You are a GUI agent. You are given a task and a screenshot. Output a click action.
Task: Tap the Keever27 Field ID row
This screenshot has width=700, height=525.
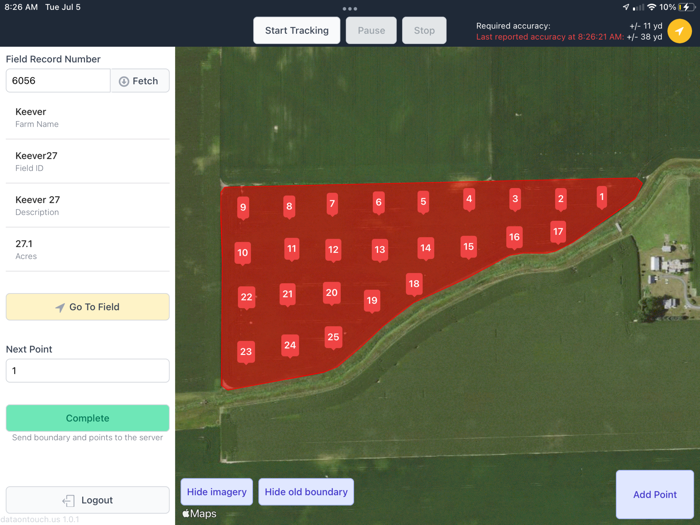[x=88, y=161]
